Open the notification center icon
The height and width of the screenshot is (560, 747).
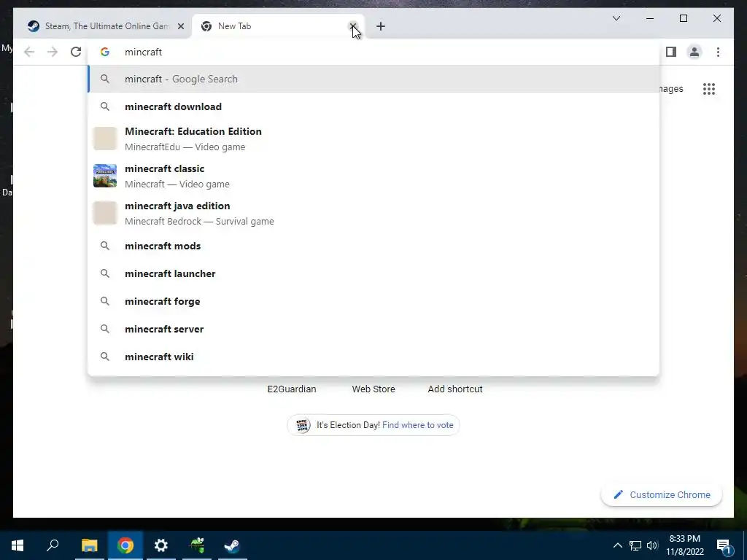pos(724,546)
